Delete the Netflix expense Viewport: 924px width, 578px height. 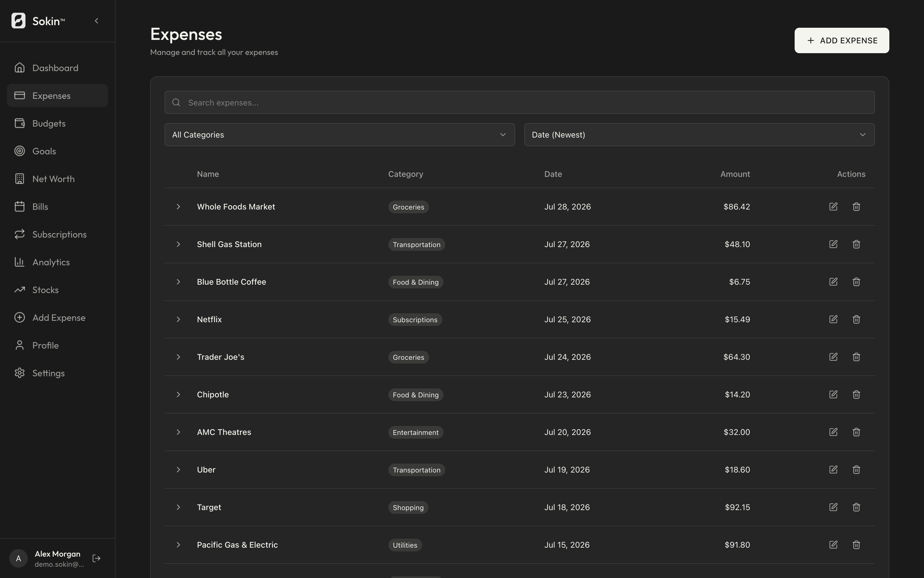click(856, 319)
